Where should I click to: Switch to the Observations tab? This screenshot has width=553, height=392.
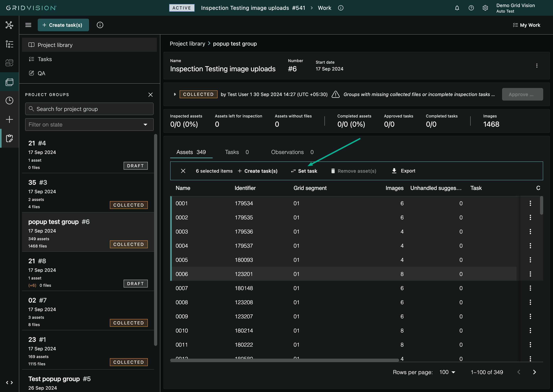[292, 152]
